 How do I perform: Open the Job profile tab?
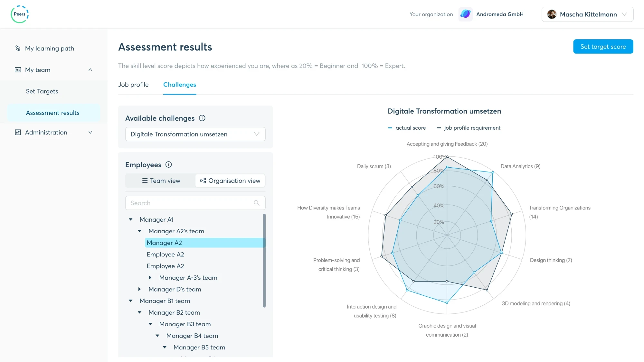133,85
